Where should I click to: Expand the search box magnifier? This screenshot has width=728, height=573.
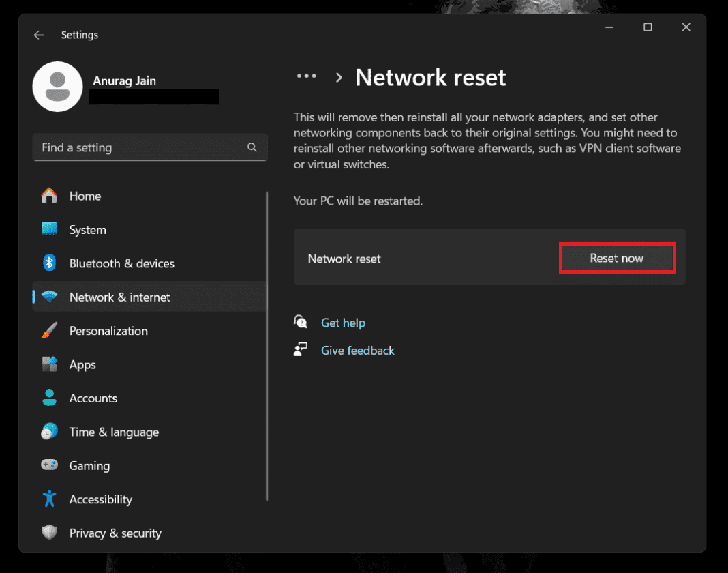[x=252, y=147]
